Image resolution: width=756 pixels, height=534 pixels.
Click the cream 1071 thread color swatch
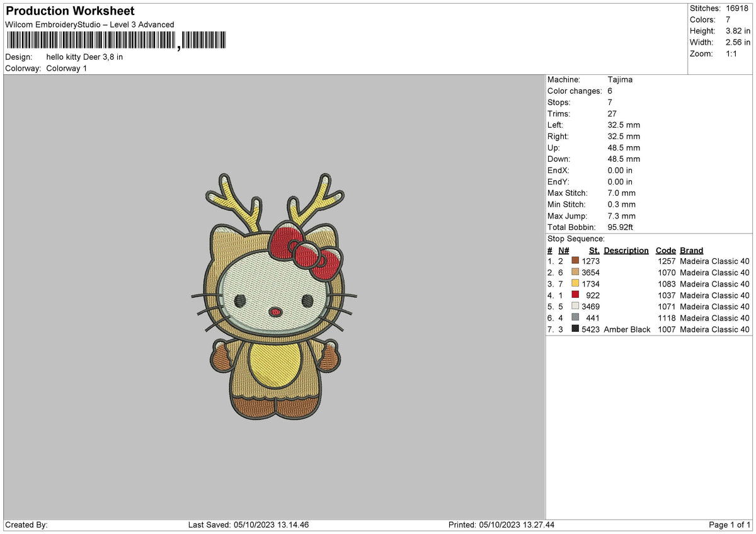(x=575, y=306)
